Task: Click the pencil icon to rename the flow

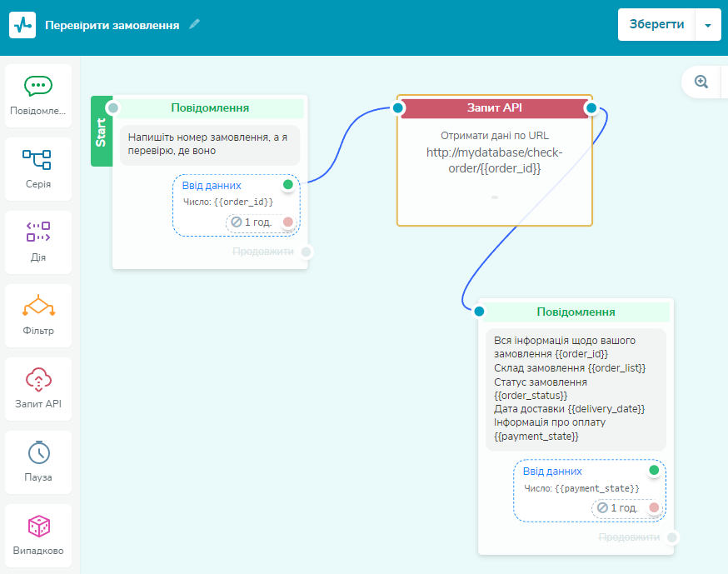Action: point(194,24)
